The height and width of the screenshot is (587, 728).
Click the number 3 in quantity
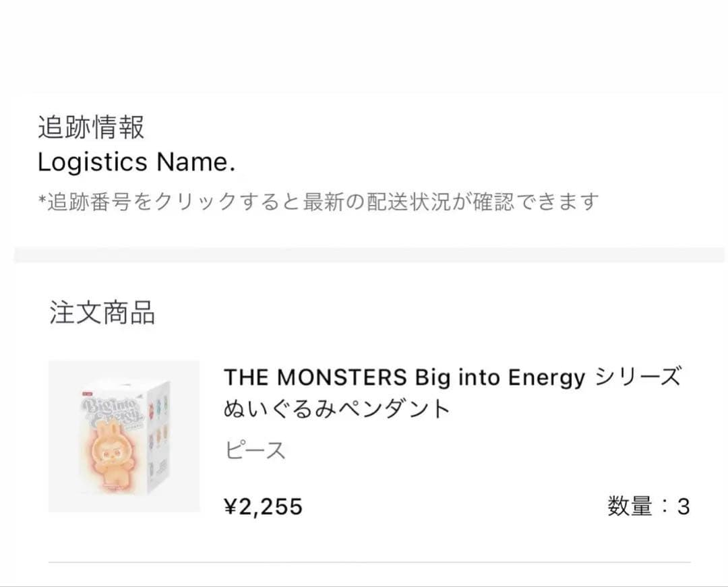coord(684,507)
